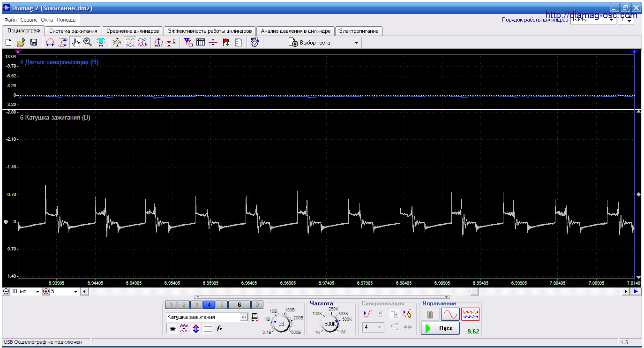
Task: Open the Файл menu
Action: (10, 20)
